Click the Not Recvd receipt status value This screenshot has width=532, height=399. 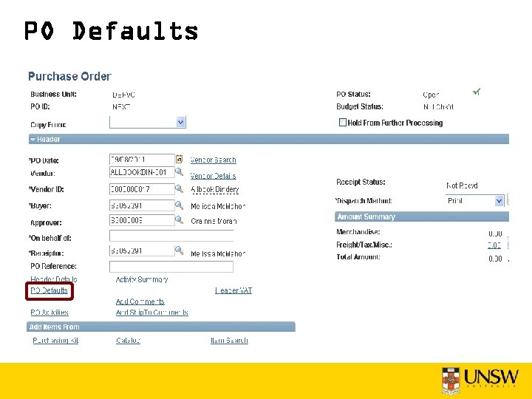(462, 185)
